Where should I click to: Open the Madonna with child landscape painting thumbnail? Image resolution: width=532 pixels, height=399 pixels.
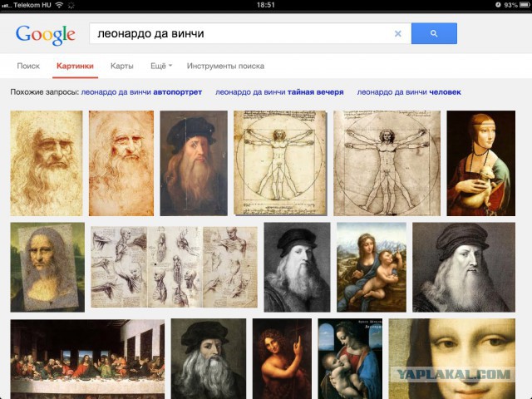(x=372, y=268)
